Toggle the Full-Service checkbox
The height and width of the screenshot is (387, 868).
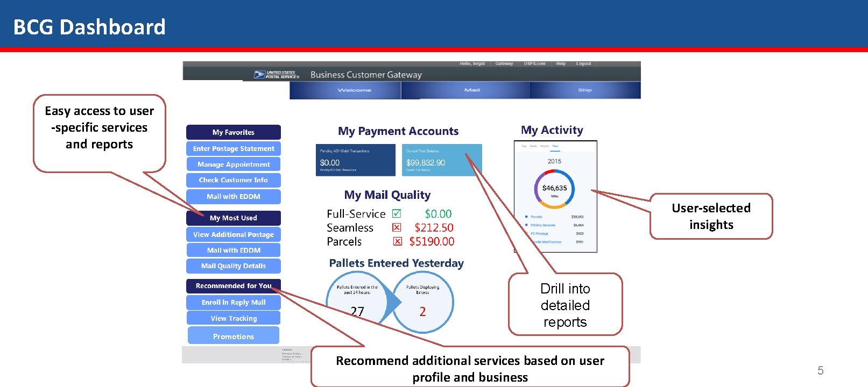tap(397, 213)
